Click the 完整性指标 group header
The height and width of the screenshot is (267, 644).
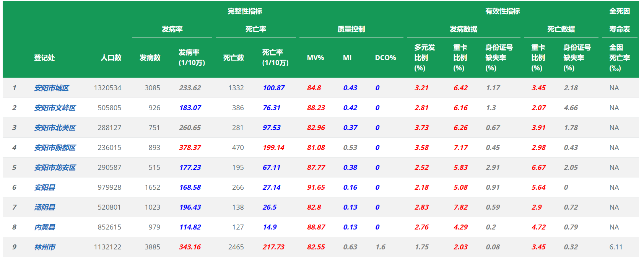click(x=245, y=11)
